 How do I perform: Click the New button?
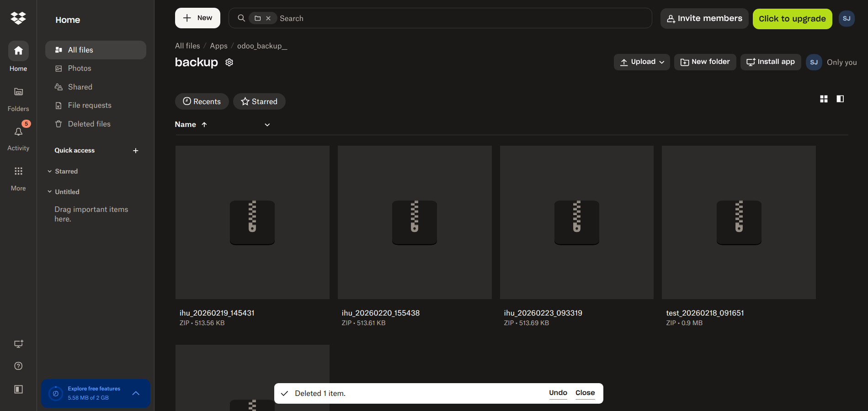pyautogui.click(x=197, y=18)
